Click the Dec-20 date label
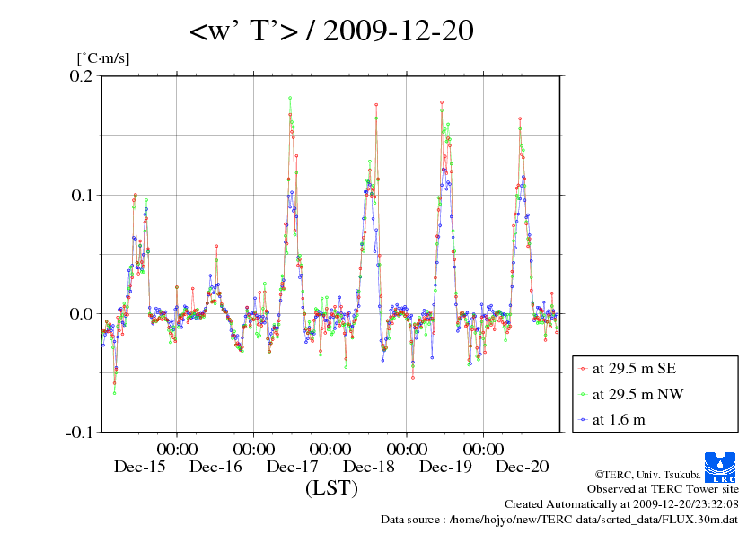This screenshot has width=756, height=534. pos(523,467)
